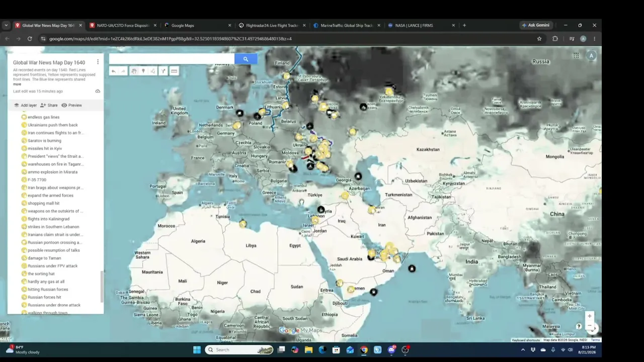Screen dimensions: 644x362
Task: Select the hand pan tool
Action: tap(134, 71)
